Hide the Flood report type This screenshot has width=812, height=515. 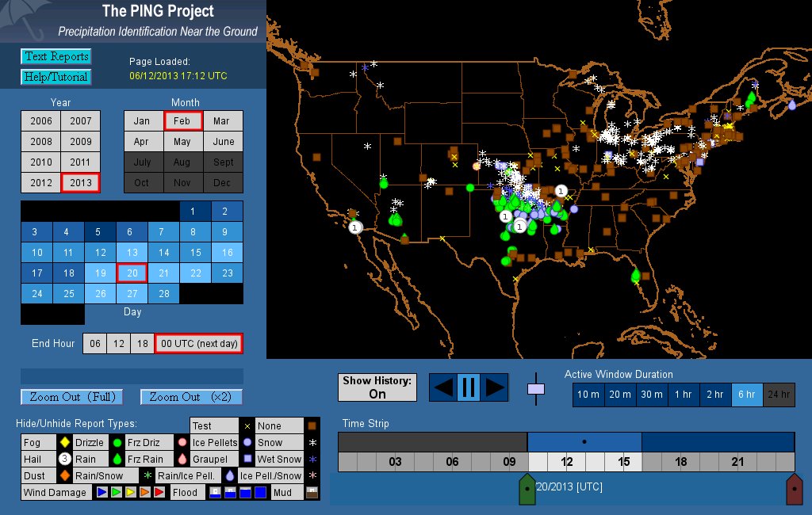coord(185,493)
